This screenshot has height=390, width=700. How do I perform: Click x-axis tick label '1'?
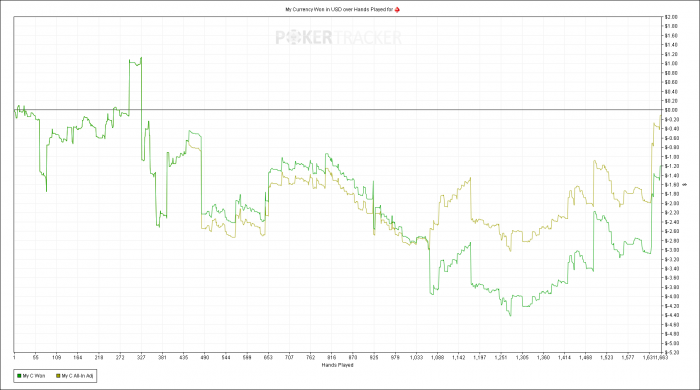[14, 357]
